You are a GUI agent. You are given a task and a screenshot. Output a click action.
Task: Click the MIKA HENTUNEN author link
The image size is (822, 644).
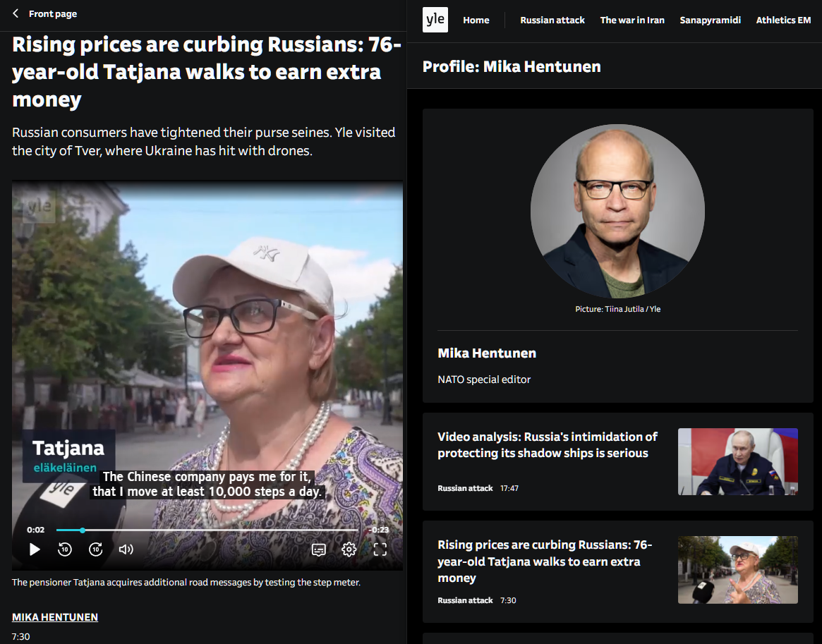(55, 617)
